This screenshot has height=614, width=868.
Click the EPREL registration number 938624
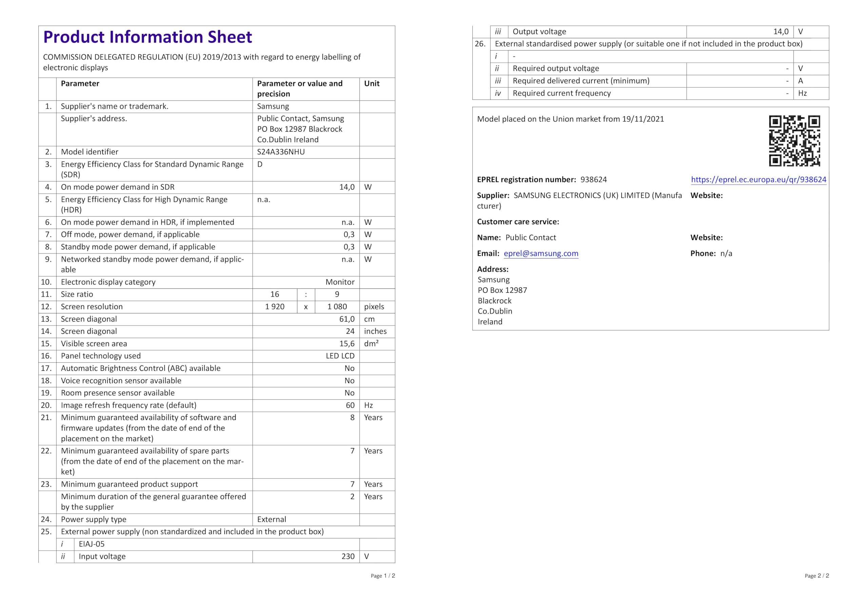point(594,180)
